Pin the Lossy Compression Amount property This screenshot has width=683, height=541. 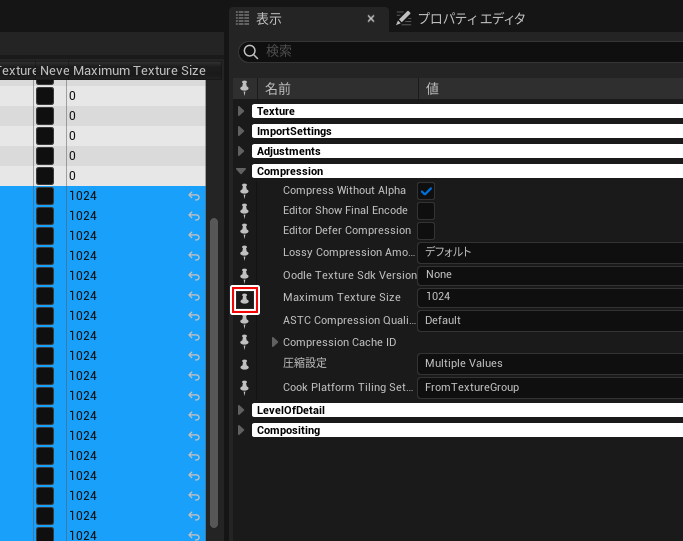coord(245,252)
